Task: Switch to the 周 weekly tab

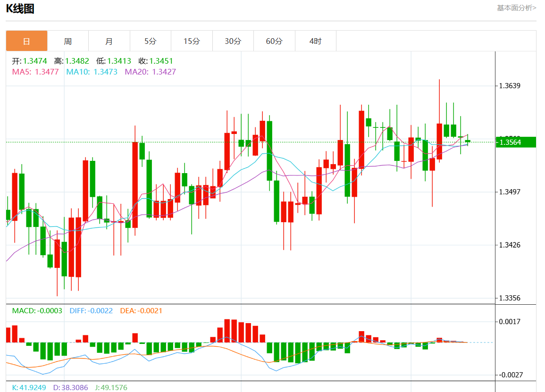Action: tap(68, 41)
